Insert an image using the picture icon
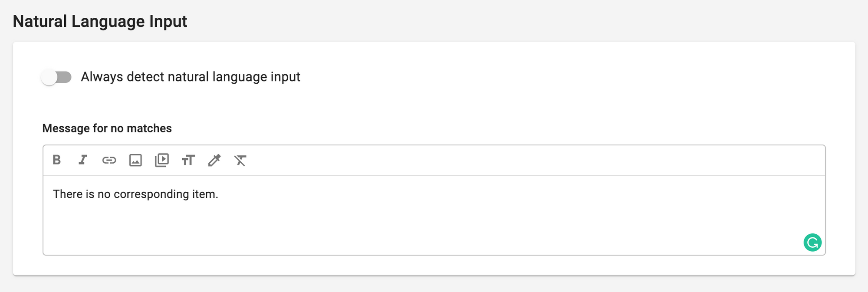 click(x=135, y=160)
